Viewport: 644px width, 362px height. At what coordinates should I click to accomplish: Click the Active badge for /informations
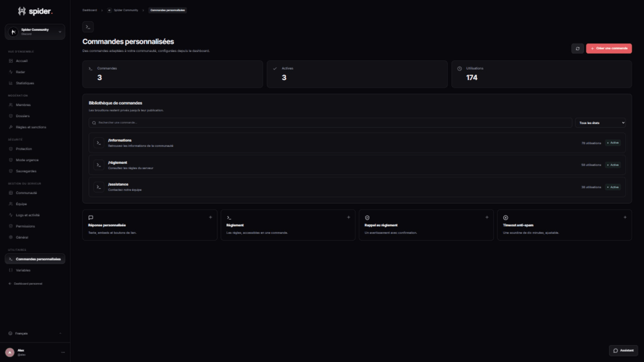[613, 143]
